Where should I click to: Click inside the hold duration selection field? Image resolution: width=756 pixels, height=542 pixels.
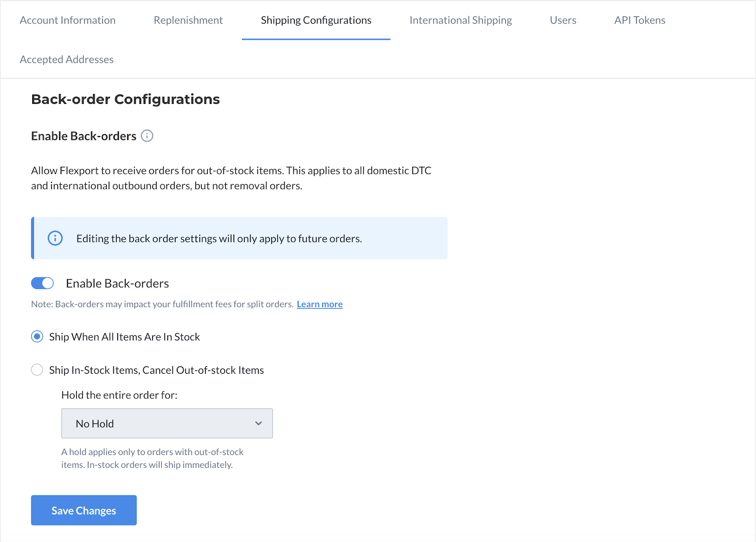click(x=142, y=423)
